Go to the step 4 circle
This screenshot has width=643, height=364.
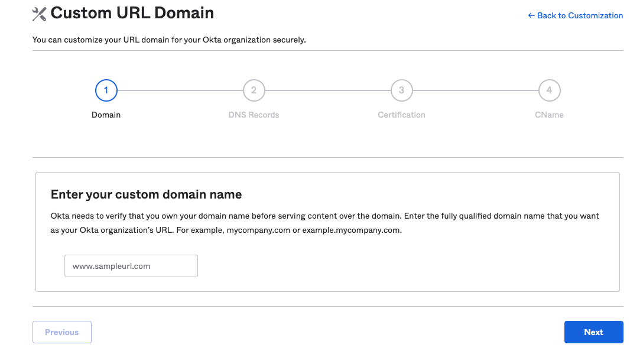(x=549, y=90)
